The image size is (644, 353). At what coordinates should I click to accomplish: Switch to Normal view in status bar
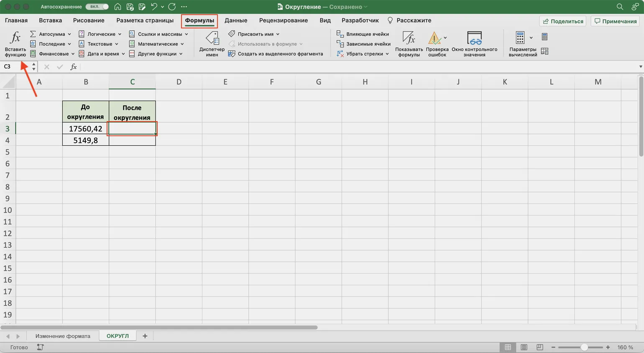point(508,347)
